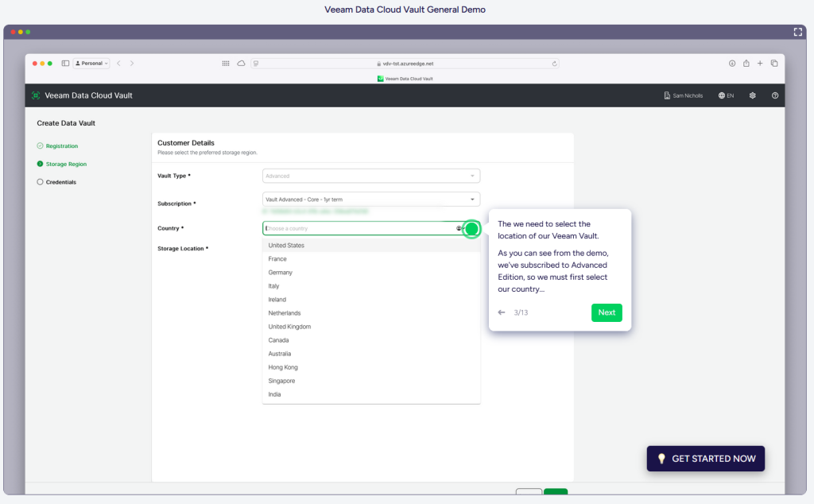Screen dimensions: 814x504
Task: Click the iCloud tabs cloud icon
Action: pyautogui.click(x=242, y=64)
